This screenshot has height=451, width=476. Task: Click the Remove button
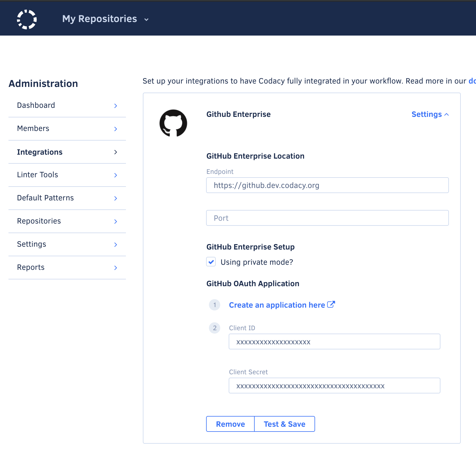tap(230, 424)
